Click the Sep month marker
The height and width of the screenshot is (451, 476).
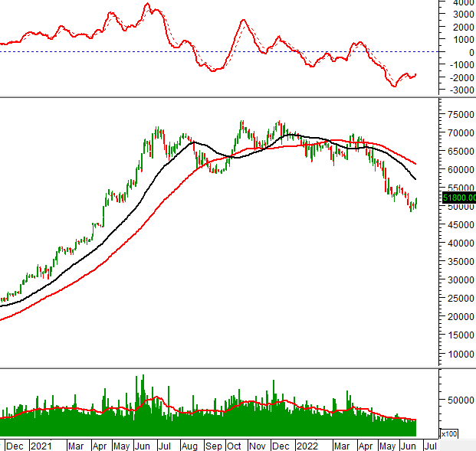coord(214,445)
